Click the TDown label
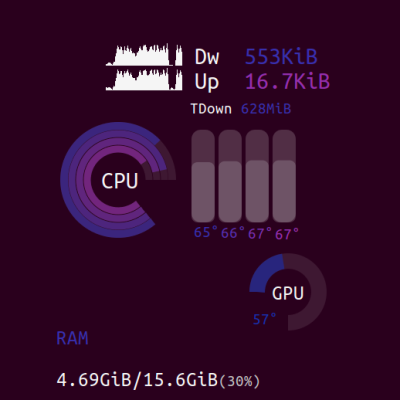Image resolution: width=400 pixels, height=400 pixels. click(x=211, y=109)
